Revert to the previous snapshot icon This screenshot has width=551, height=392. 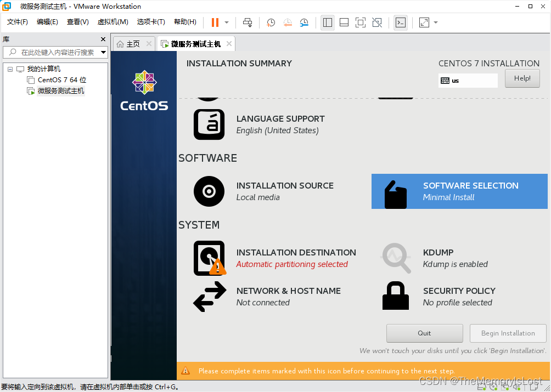click(x=288, y=22)
